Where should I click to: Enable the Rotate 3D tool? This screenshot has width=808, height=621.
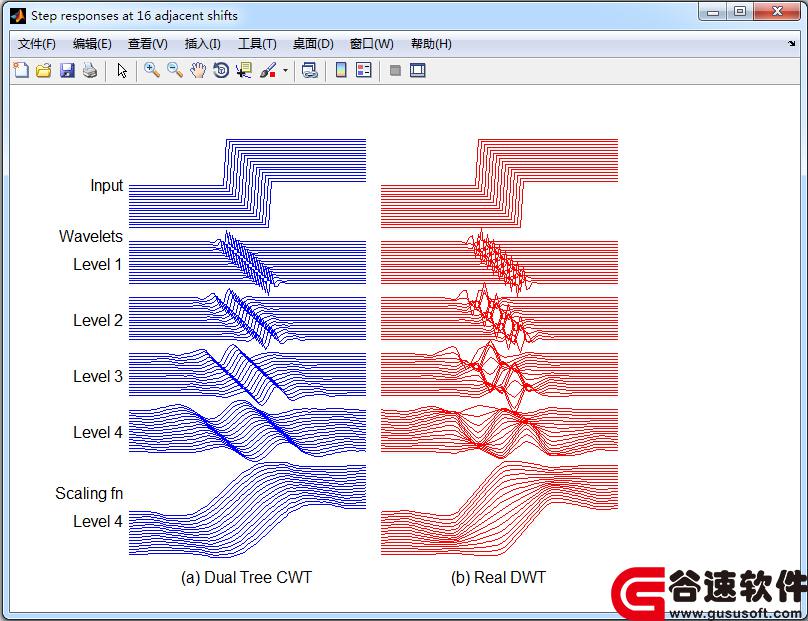point(221,70)
